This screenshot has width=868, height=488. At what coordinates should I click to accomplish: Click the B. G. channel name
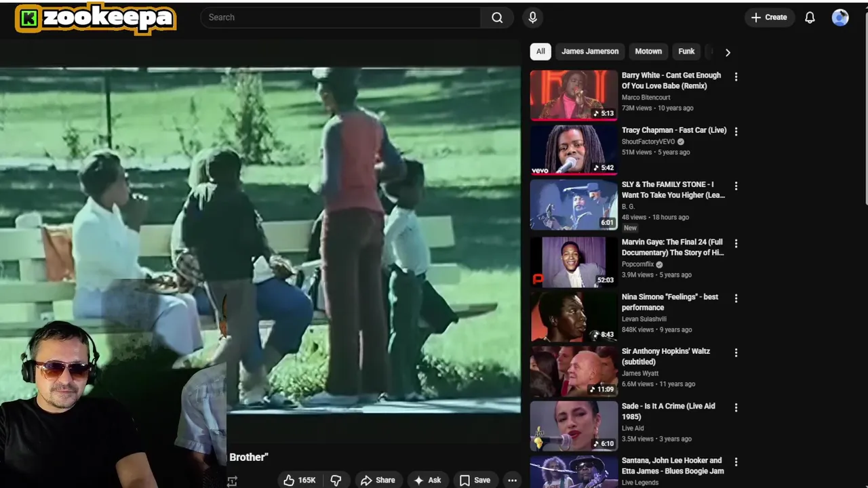(x=628, y=207)
